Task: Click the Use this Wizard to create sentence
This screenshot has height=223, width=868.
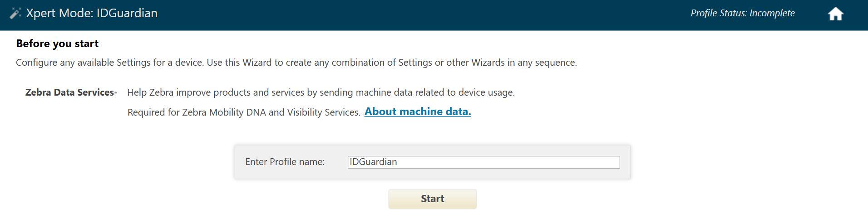Action: click(x=391, y=63)
